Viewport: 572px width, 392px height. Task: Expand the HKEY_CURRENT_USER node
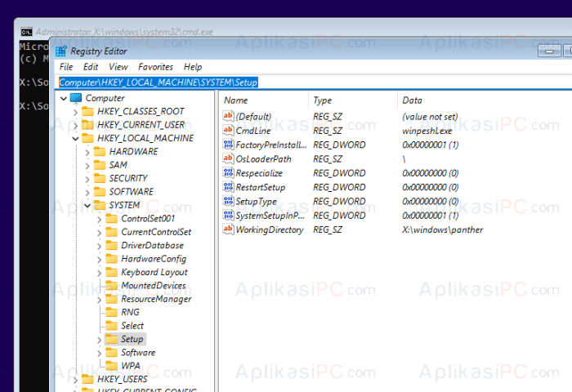[75, 126]
